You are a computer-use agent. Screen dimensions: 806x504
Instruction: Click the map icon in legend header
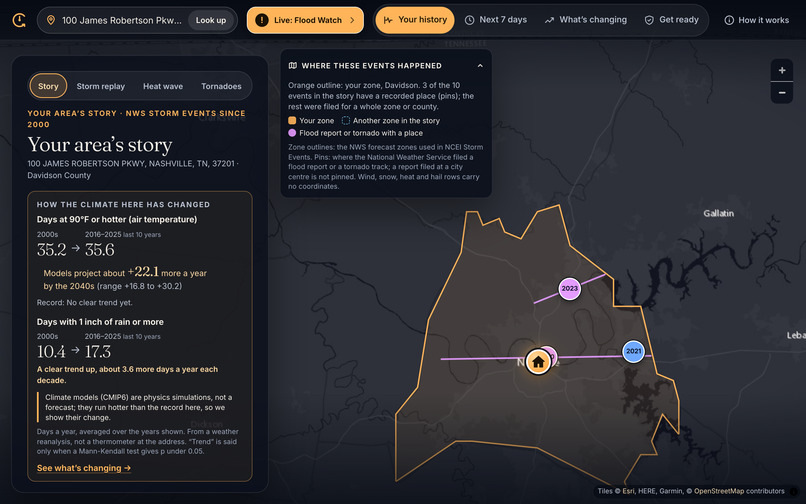click(292, 66)
